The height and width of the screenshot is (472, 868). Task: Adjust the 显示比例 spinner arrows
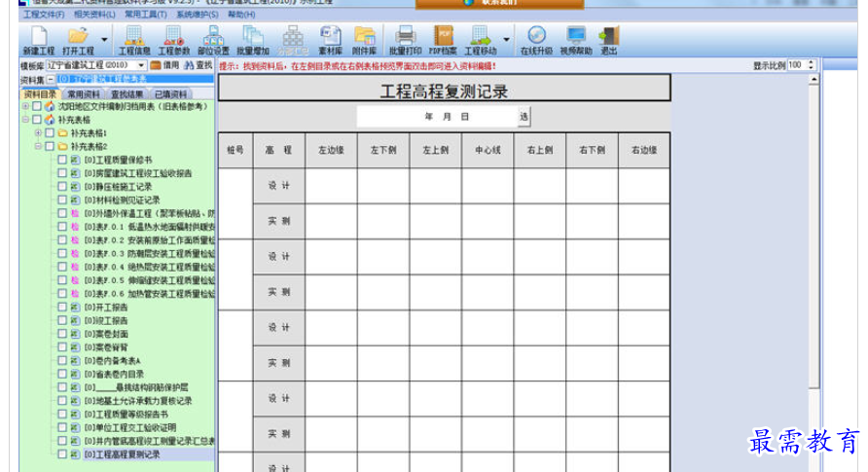click(811, 65)
